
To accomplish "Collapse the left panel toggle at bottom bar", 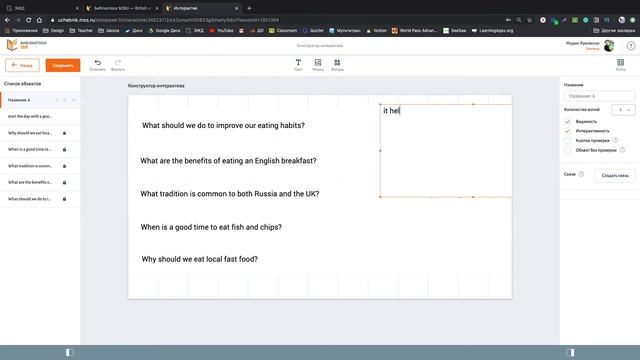I will pyautogui.click(x=70, y=352).
